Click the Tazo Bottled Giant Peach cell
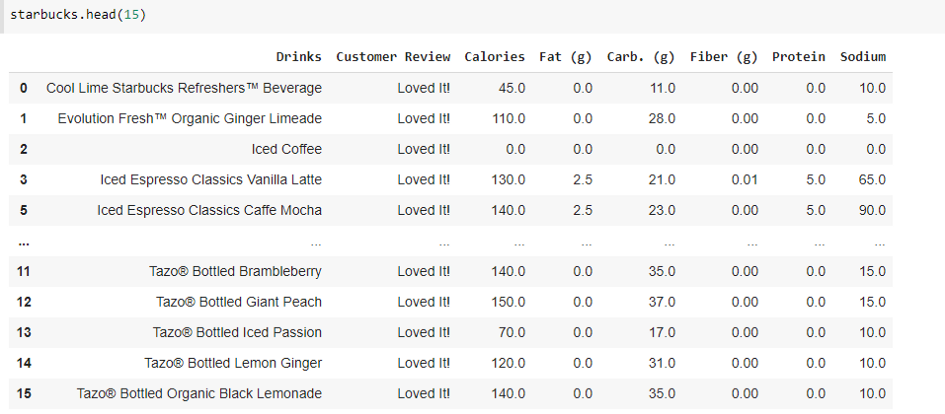The image size is (945, 414). tap(239, 302)
